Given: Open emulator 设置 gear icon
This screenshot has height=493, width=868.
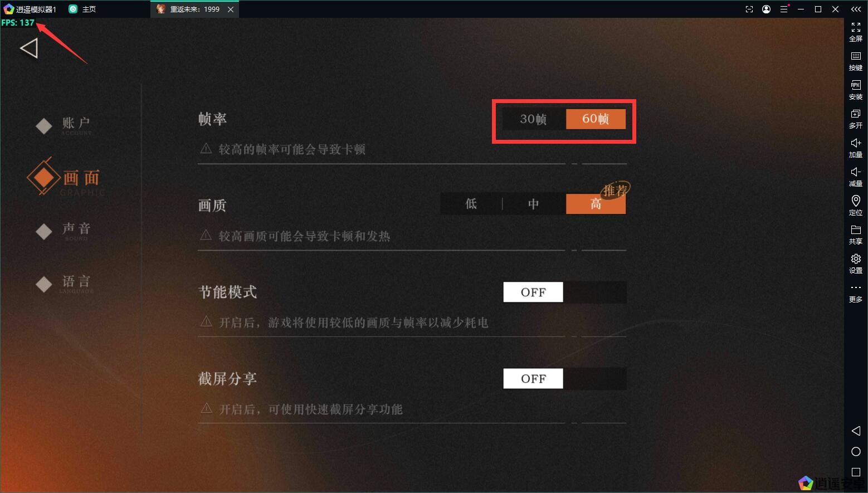Looking at the screenshot, I should click(x=856, y=263).
